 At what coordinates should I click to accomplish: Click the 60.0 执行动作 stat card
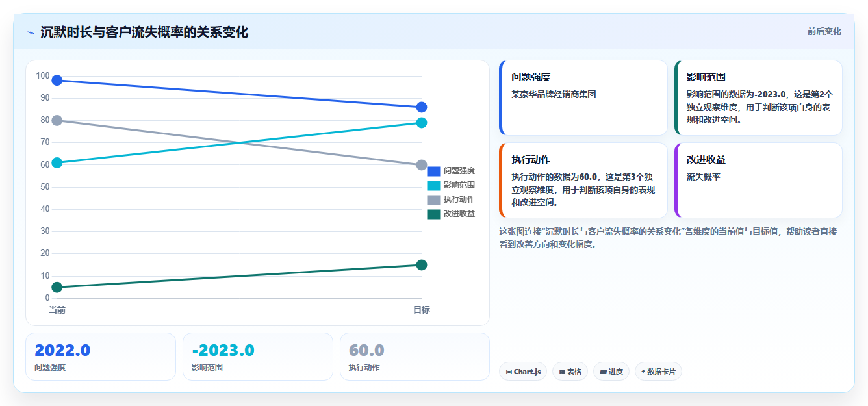click(x=415, y=357)
